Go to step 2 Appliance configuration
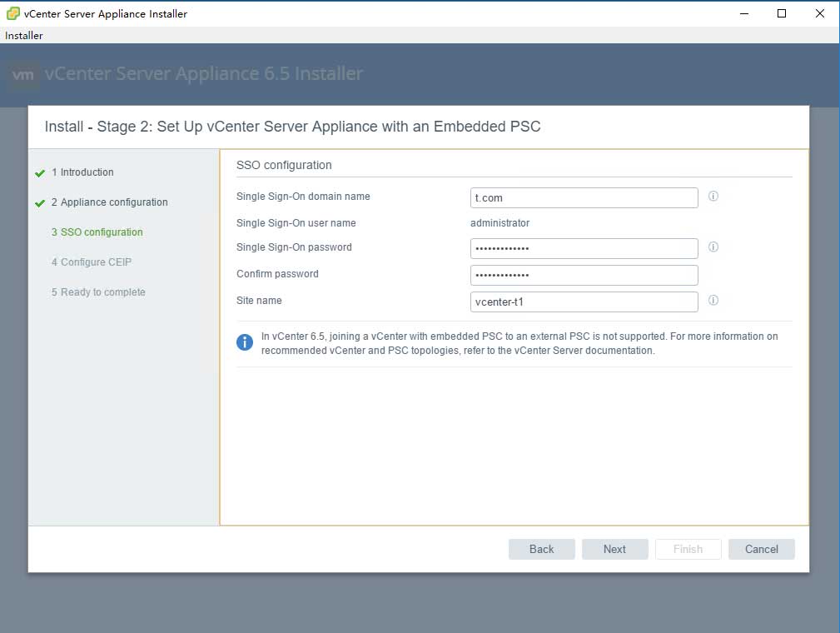Screen dimensions: 840x633 pos(109,202)
